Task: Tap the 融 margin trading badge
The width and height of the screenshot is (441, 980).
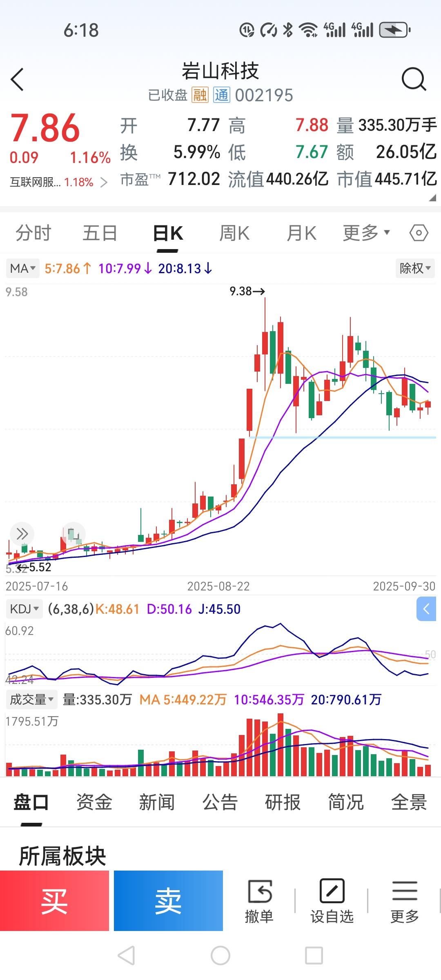Action: (x=200, y=95)
